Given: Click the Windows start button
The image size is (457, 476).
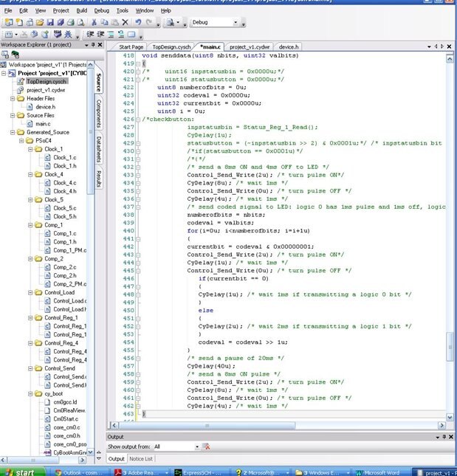Looking at the screenshot, I should tap(20, 471).
